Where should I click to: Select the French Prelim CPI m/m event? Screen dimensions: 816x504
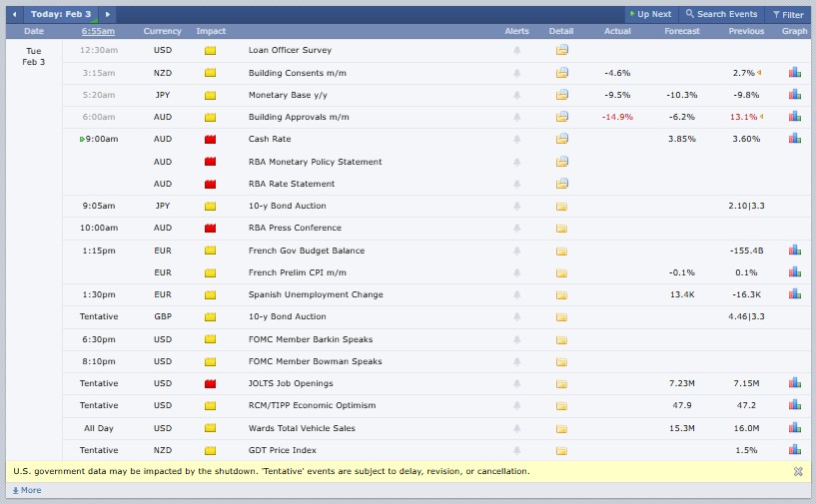(298, 272)
